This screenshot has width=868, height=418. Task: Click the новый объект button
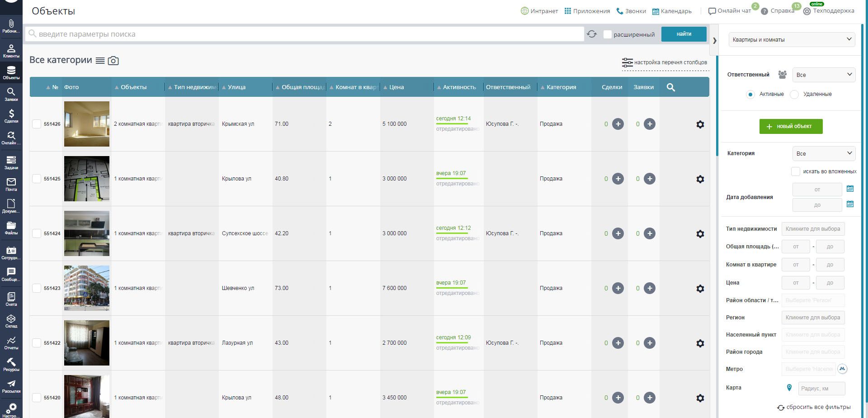[791, 126]
